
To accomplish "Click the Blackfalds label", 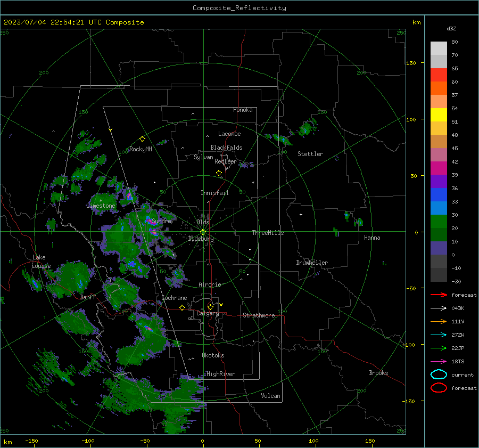I will pos(226,148).
